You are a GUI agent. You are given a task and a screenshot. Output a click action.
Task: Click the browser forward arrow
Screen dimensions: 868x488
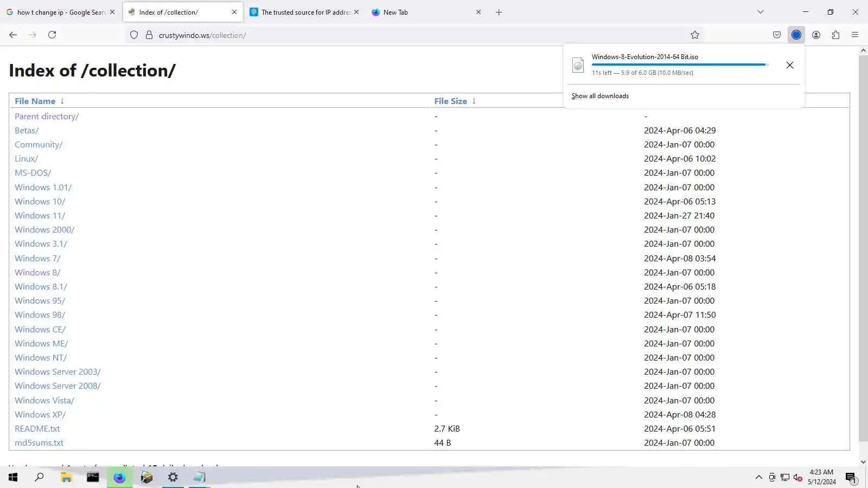click(33, 35)
